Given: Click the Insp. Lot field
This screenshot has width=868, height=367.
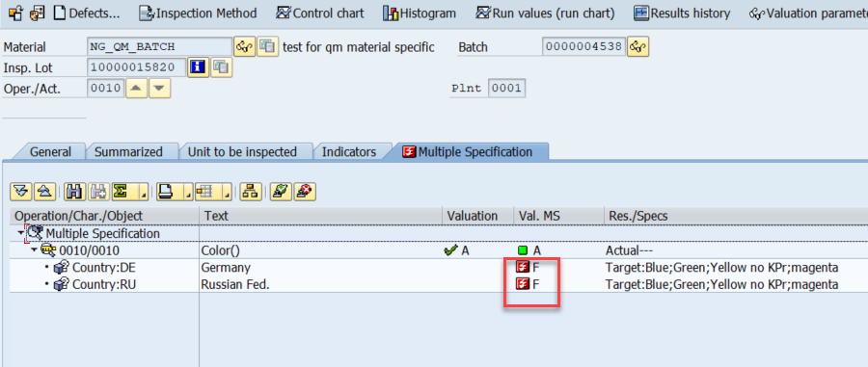Looking at the screenshot, I should tap(136, 67).
